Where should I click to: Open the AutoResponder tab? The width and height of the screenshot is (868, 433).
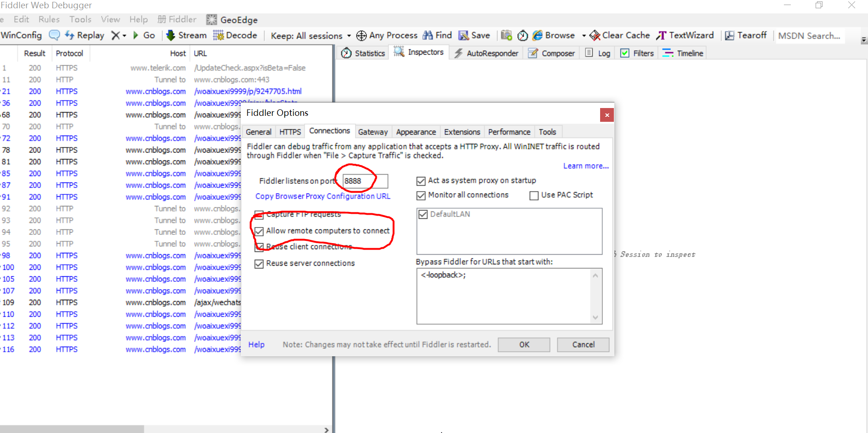click(x=486, y=53)
